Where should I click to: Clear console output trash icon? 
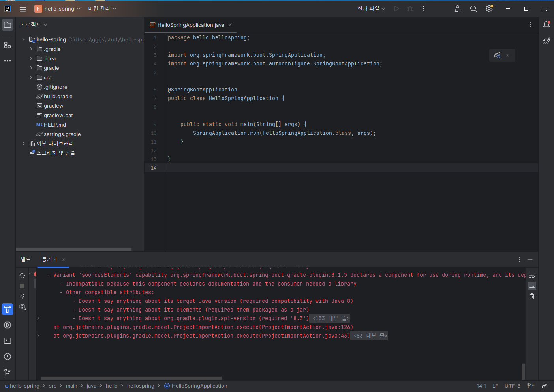tap(532, 296)
